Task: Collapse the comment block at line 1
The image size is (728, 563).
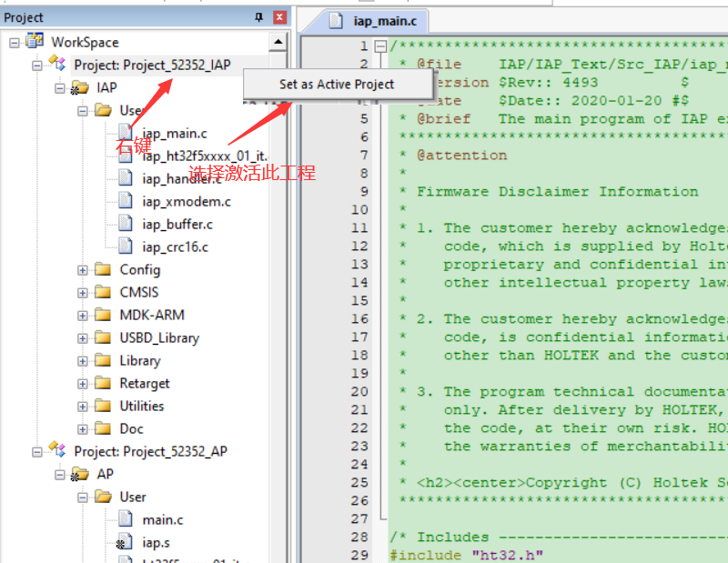Action: click(381, 46)
